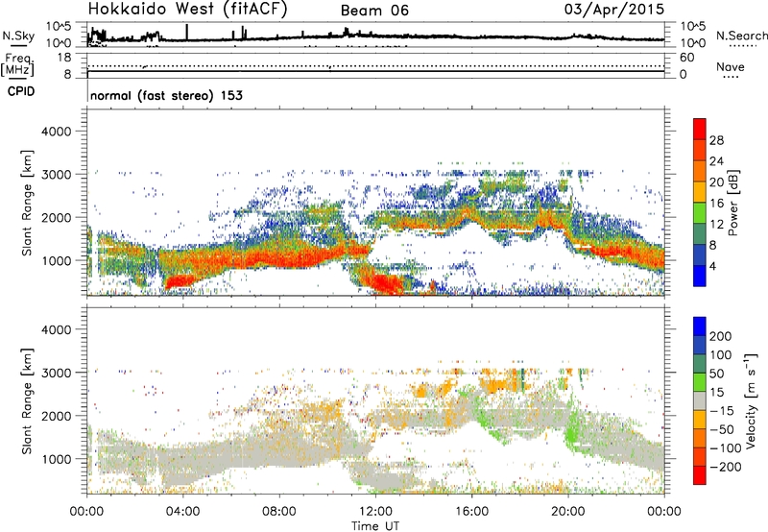Click the "3000" tick of the velocity panel

[x=57, y=373]
